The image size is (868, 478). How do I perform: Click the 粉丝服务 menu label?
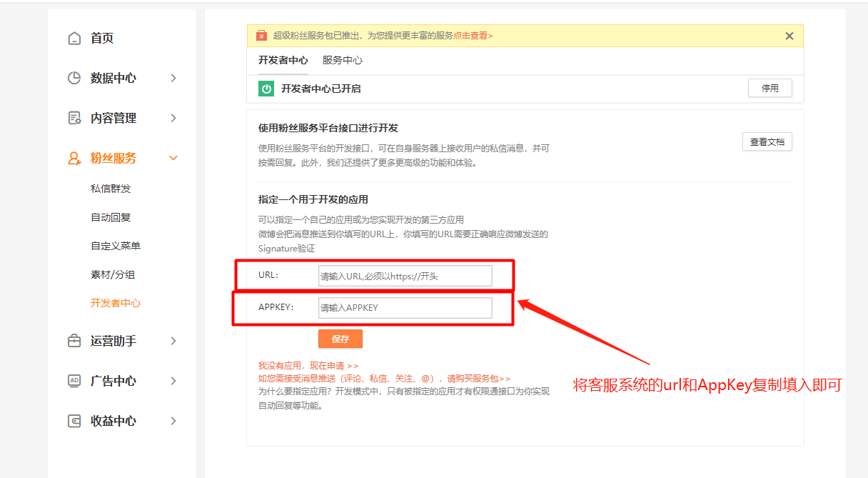113,158
